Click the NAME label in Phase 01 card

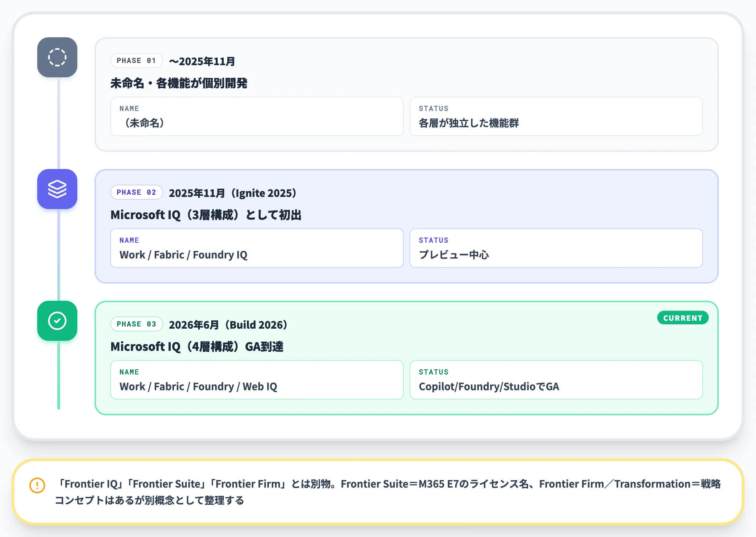(129, 108)
